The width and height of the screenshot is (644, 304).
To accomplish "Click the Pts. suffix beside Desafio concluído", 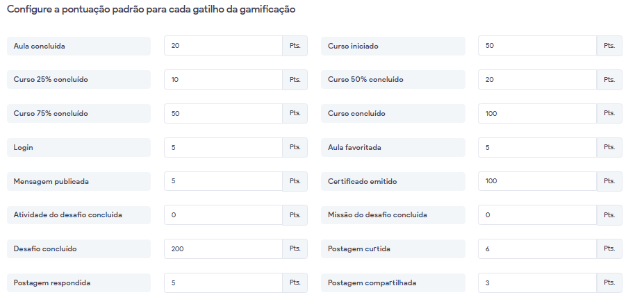I will [295, 248].
